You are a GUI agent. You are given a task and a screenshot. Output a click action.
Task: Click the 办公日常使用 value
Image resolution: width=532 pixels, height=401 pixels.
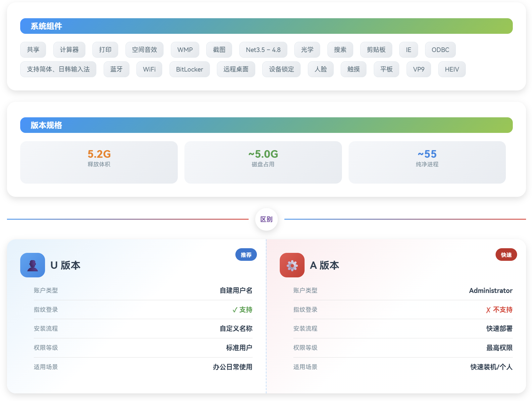[x=233, y=367]
